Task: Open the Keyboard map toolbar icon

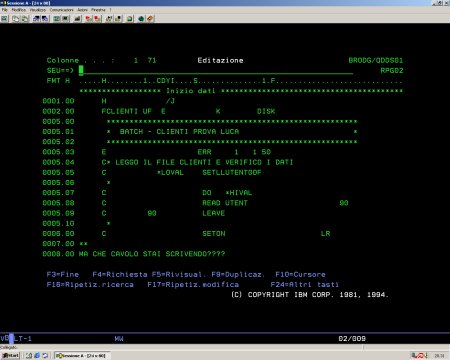Action: coord(78,19)
